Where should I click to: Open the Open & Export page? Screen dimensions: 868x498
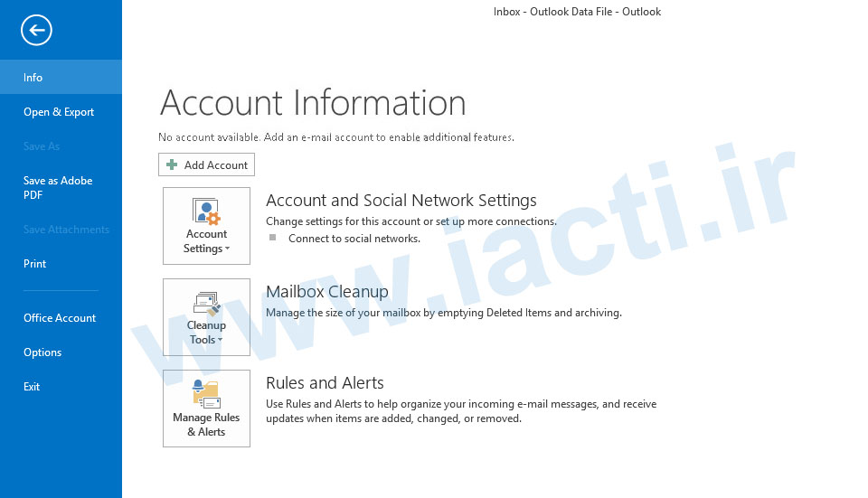[59, 112]
